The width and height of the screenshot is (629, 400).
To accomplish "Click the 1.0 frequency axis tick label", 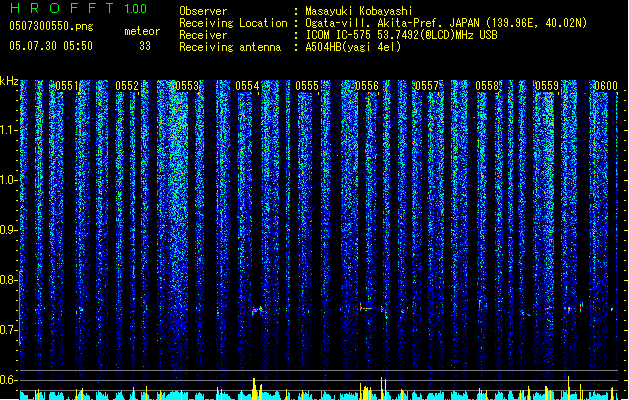I will 8,180.
